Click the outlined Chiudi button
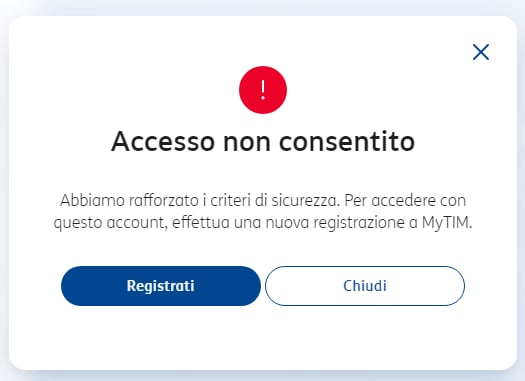The image size is (525, 381). click(x=365, y=286)
